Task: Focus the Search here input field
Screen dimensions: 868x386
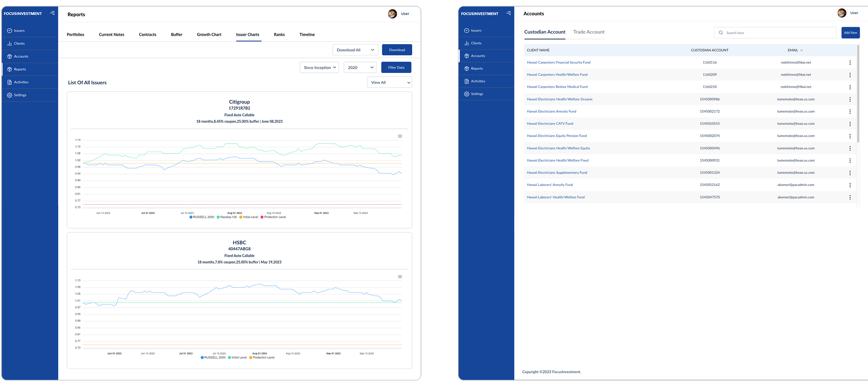Action: click(x=778, y=33)
